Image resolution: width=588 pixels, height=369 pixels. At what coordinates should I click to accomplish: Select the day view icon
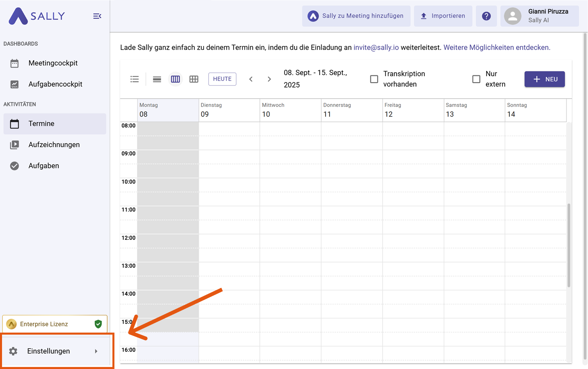pyautogui.click(x=157, y=79)
